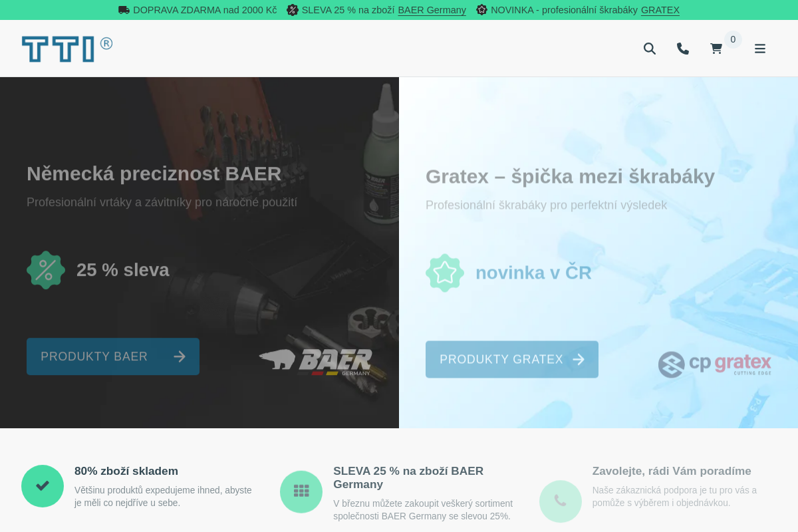
Task: Click the phone icon next to Zavolejte heading
Action: (560, 501)
